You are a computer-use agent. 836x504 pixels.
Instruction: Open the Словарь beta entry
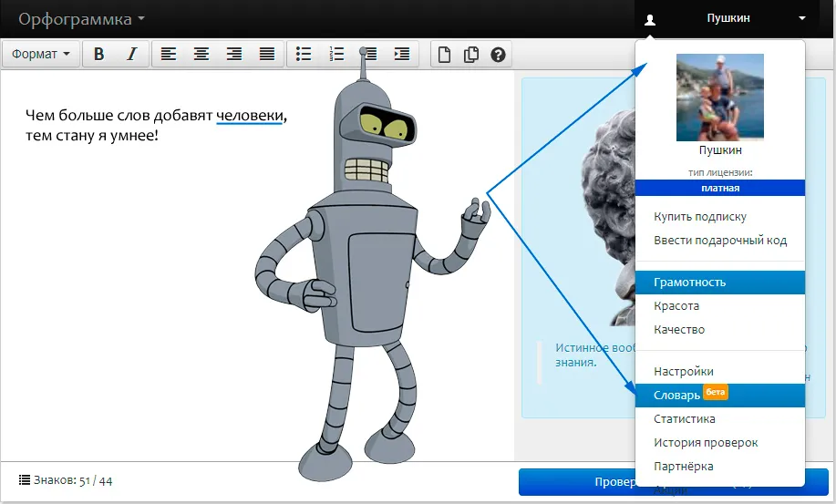click(720, 396)
